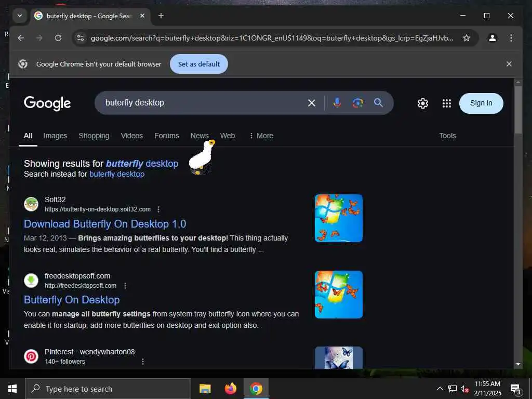Switch to the Web tab
Screen dimensions: 532x399
point(228,136)
